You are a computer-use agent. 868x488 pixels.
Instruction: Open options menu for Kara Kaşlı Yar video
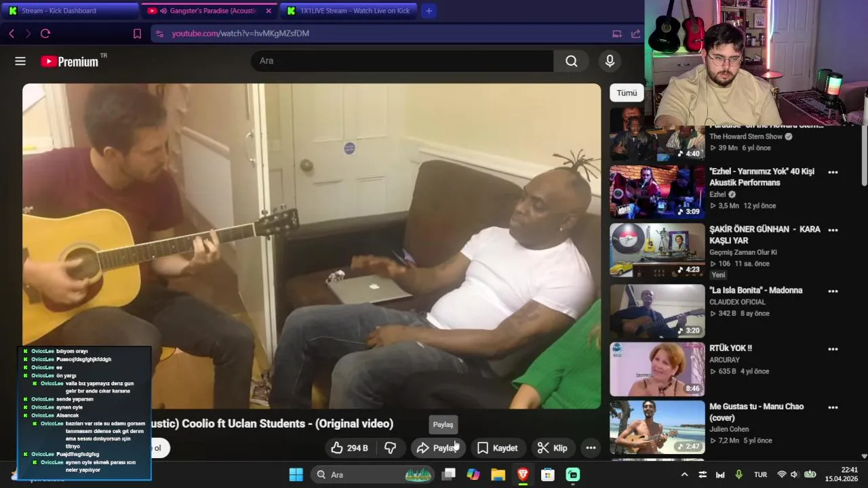coord(833,230)
